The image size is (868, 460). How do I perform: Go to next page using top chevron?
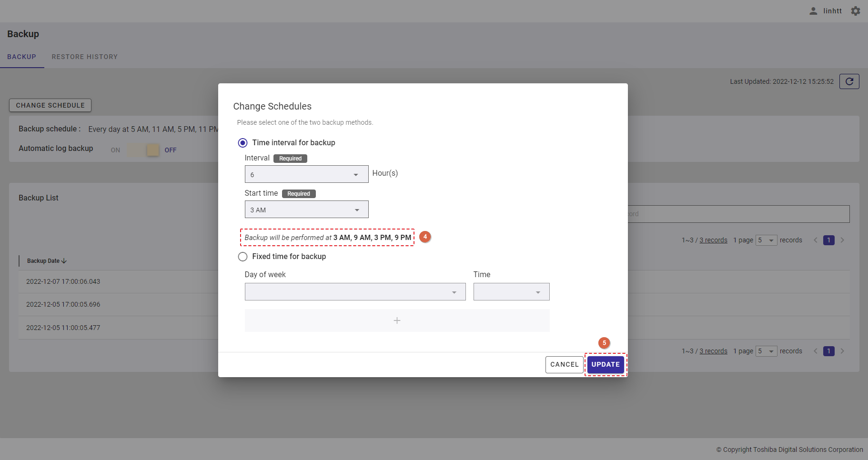click(x=842, y=240)
